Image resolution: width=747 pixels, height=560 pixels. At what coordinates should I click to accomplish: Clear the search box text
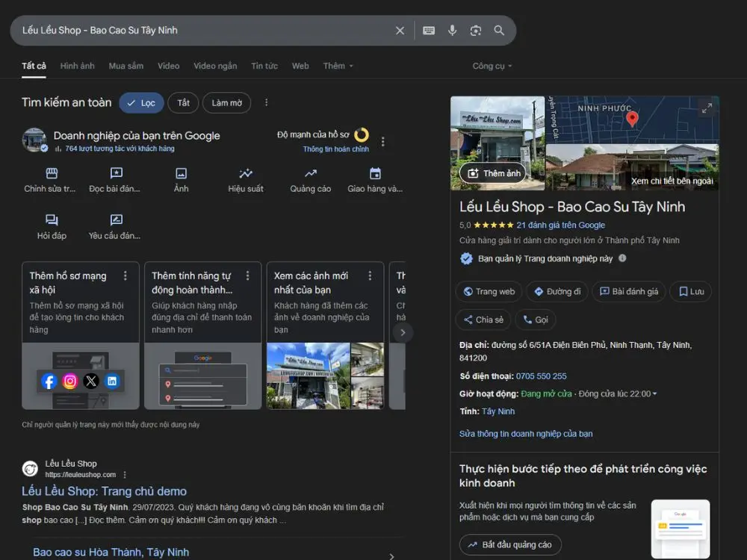(400, 31)
